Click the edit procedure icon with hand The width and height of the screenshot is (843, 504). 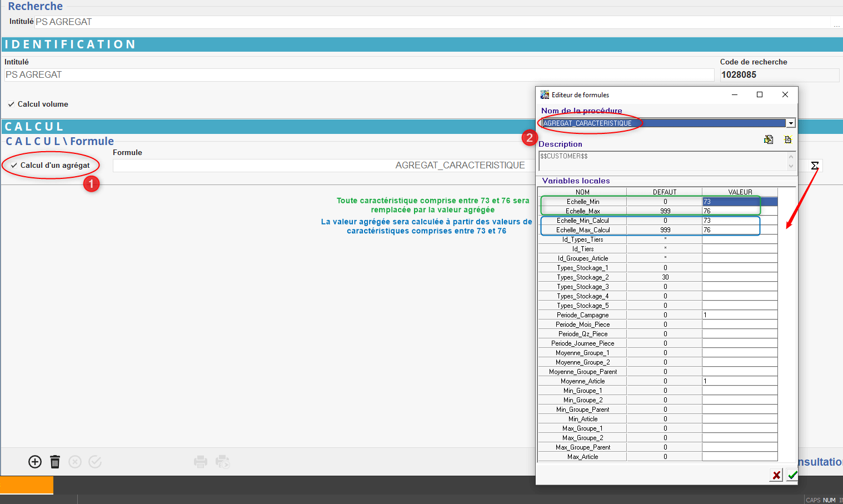[x=769, y=139]
